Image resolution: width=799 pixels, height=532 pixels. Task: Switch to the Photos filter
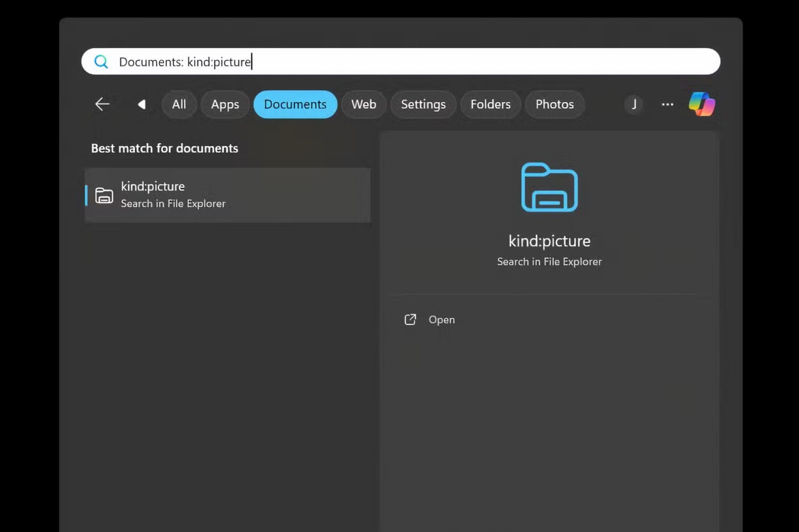click(x=554, y=104)
